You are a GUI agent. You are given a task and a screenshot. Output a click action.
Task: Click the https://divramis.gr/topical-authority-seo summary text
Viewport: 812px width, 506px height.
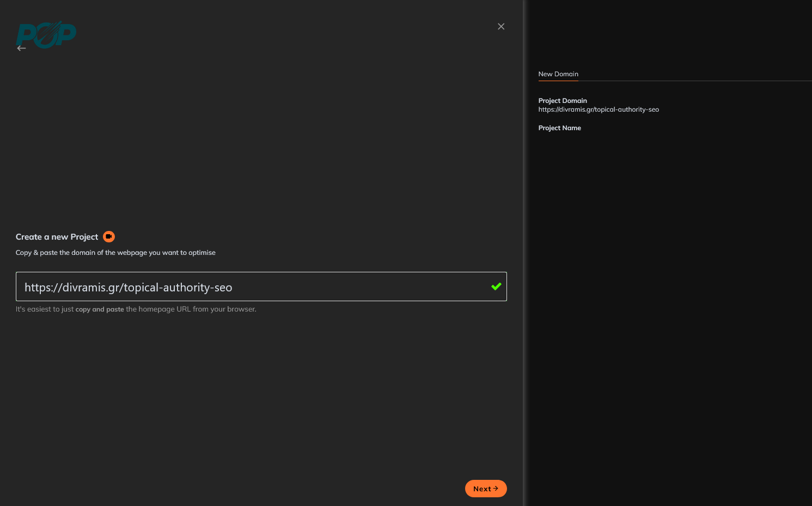[599, 109]
